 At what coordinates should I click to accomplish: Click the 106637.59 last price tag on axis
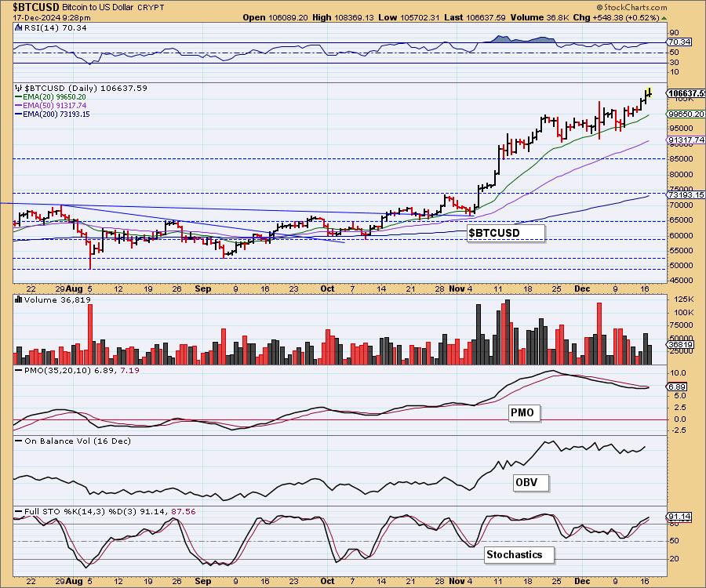[x=686, y=93]
